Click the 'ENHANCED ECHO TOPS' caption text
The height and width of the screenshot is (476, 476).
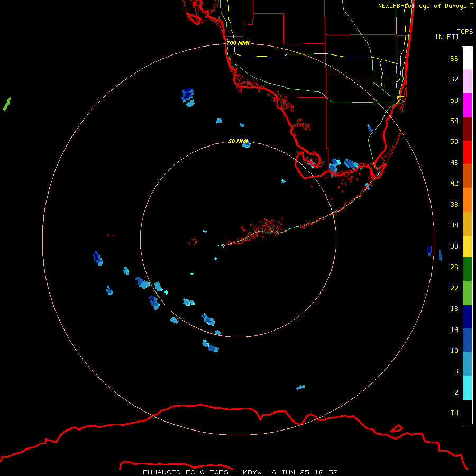pyautogui.click(x=186, y=472)
